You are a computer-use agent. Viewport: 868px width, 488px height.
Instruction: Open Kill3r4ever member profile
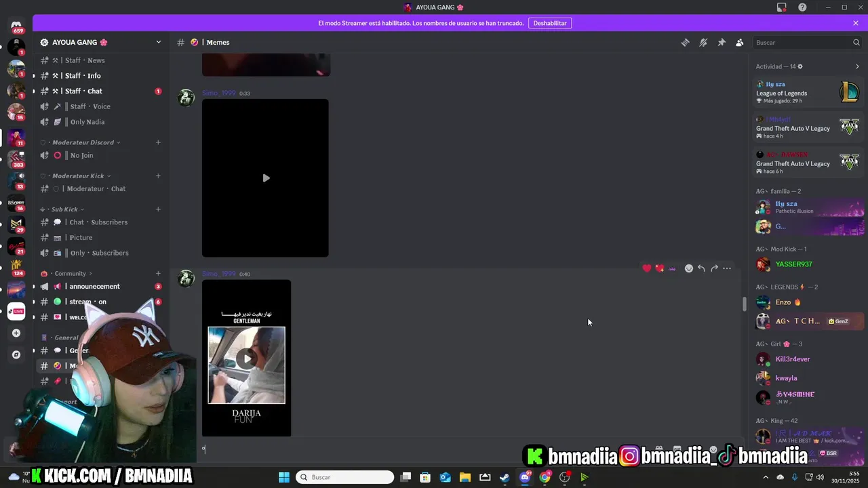pyautogui.click(x=807, y=359)
